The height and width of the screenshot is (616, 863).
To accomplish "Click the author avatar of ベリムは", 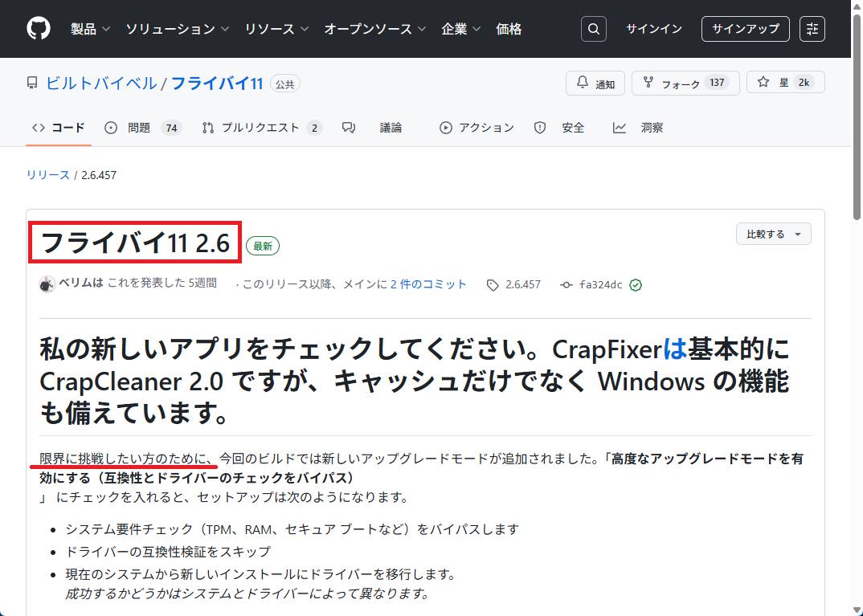I will point(47,284).
